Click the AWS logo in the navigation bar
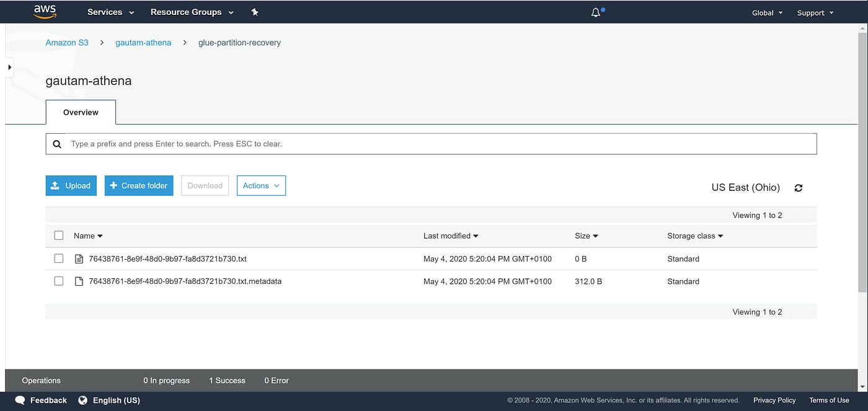The image size is (868, 411). 43,11
